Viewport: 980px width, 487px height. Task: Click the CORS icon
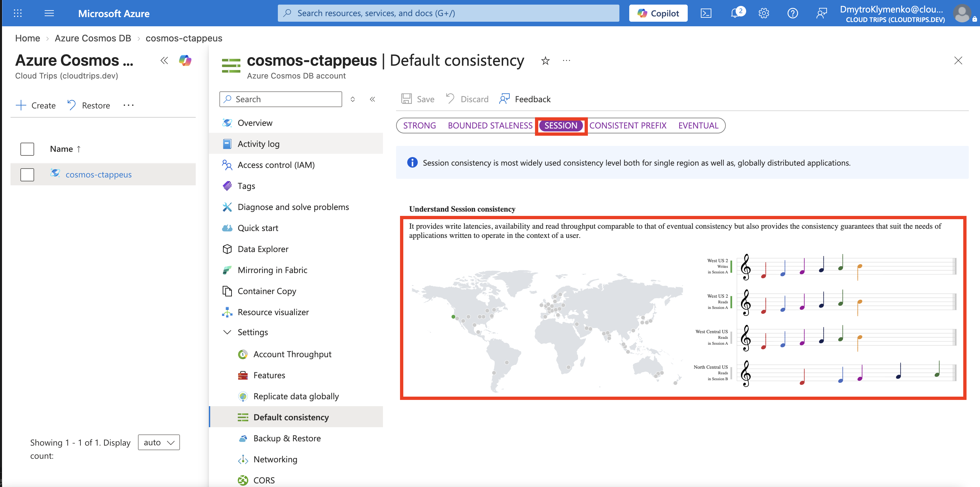(x=243, y=480)
